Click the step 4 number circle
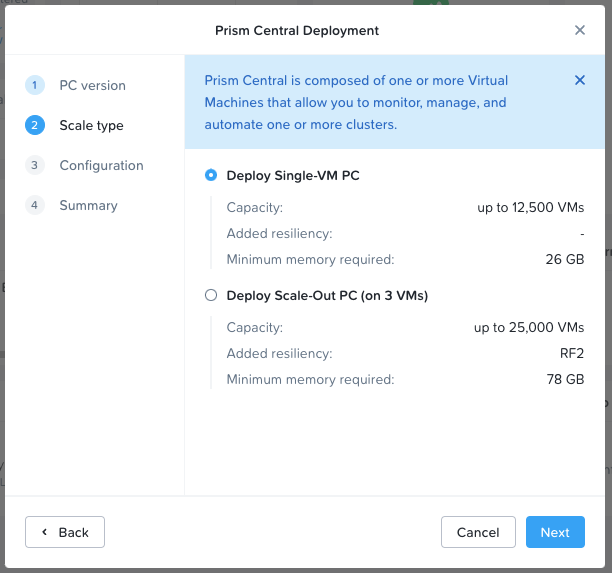Image resolution: width=612 pixels, height=573 pixels. click(x=35, y=205)
